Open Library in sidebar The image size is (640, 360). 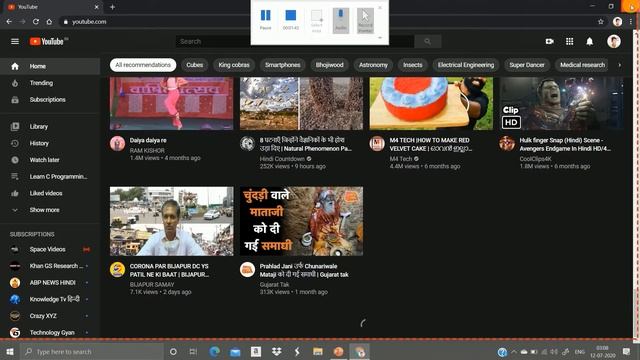(50, 127)
